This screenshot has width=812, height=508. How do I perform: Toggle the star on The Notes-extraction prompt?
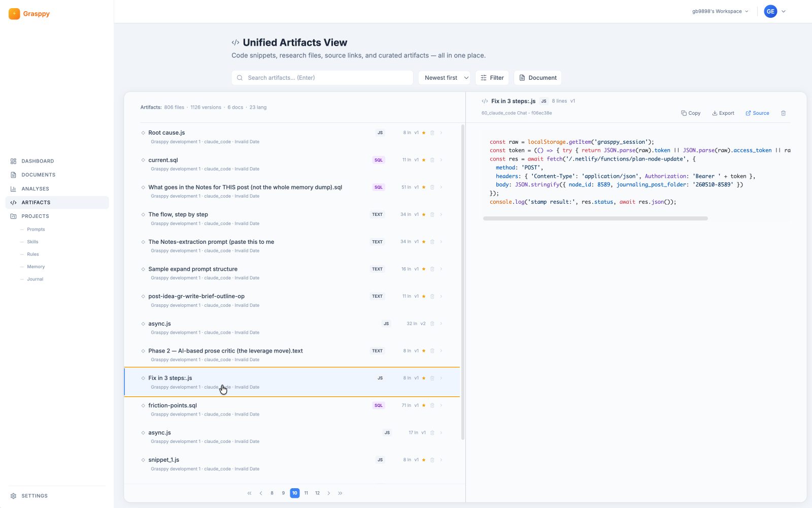click(424, 242)
